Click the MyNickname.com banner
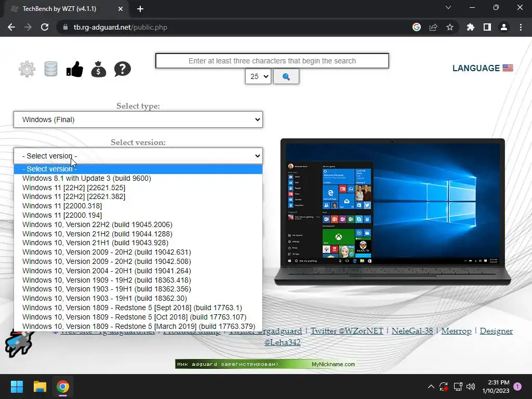The image size is (532, 399). [265, 364]
